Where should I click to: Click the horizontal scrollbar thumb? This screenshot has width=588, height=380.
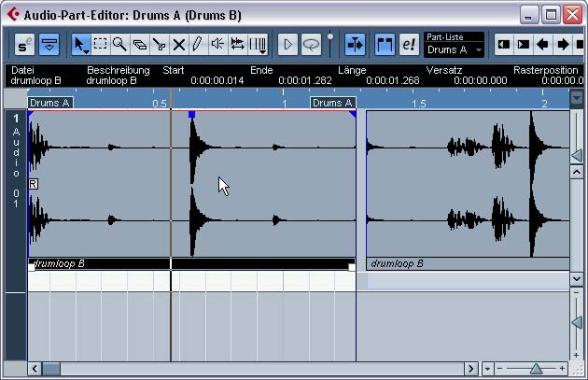[x=51, y=369]
